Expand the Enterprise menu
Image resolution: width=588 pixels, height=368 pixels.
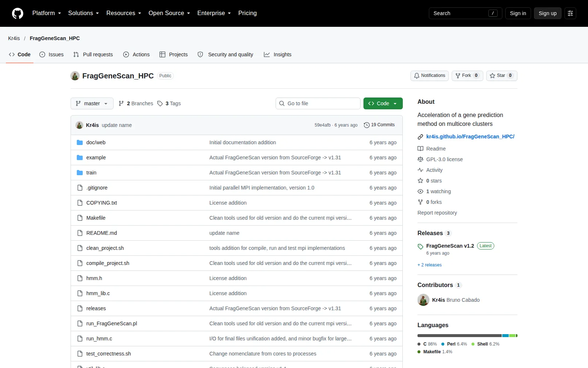pos(214,13)
